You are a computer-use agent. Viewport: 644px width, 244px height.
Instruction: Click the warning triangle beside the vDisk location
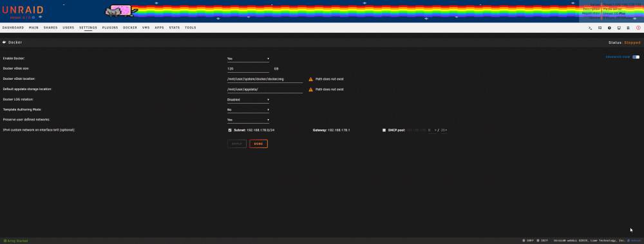311,79
